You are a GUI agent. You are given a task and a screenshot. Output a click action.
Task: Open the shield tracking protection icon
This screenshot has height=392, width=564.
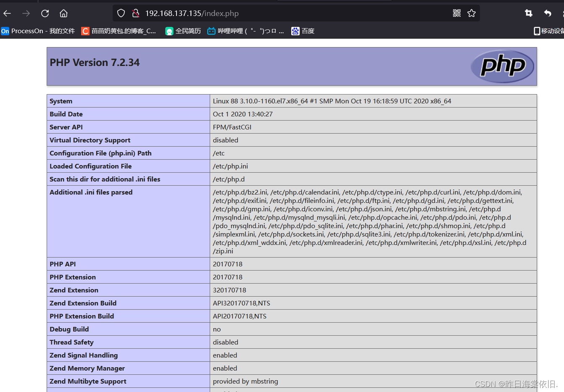pos(121,13)
